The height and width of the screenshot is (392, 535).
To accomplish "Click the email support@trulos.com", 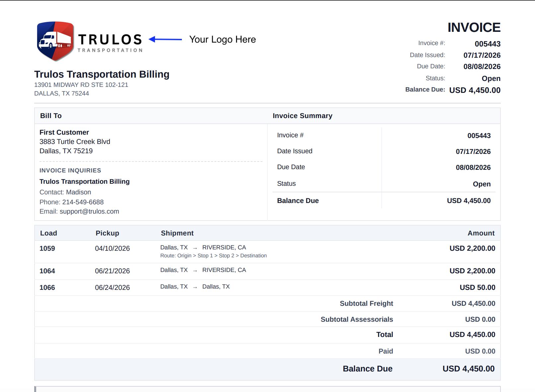I will 89,212.
